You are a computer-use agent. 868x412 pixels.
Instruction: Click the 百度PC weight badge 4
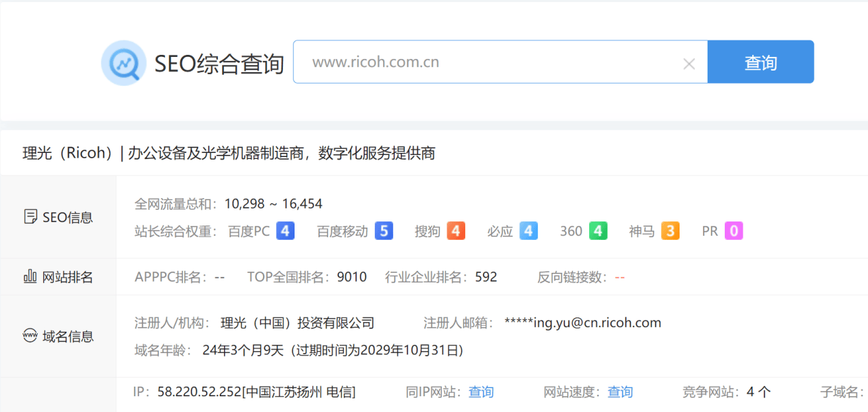coord(285,231)
